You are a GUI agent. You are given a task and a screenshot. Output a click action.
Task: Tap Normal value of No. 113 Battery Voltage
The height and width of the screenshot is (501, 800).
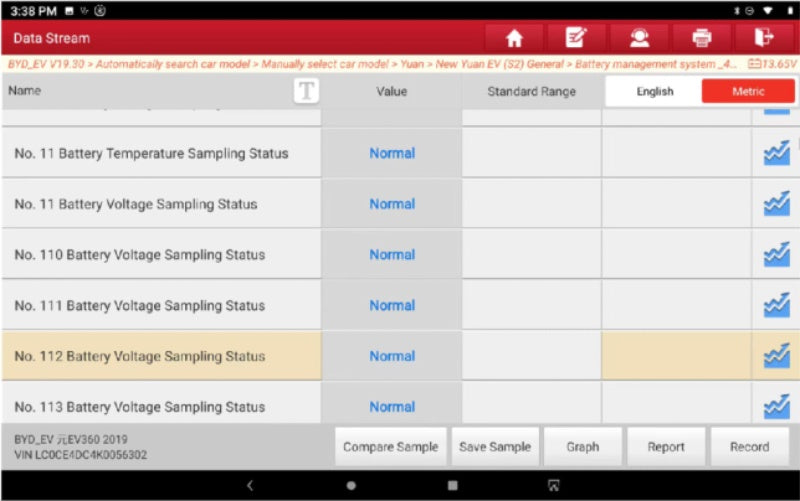pyautogui.click(x=392, y=407)
